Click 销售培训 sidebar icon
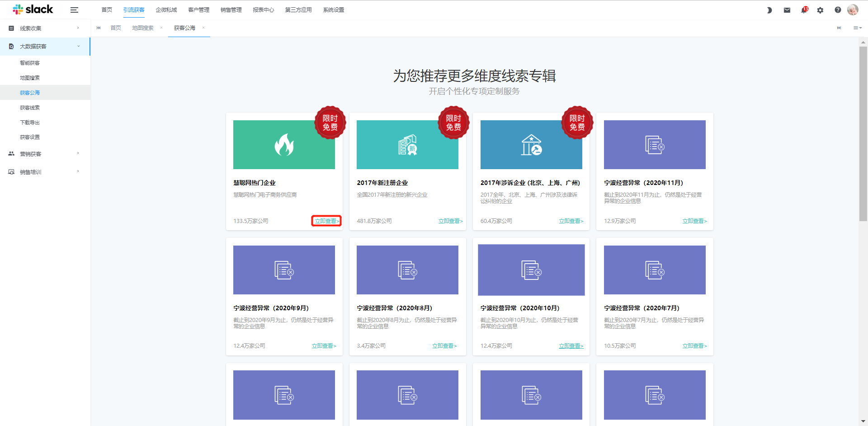 [x=11, y=172]
